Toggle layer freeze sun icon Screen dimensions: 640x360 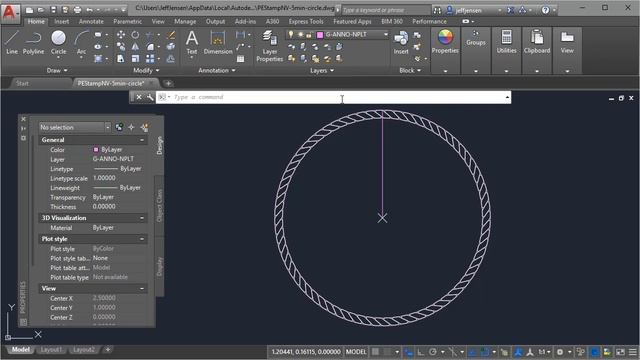(x=300, y=35)
